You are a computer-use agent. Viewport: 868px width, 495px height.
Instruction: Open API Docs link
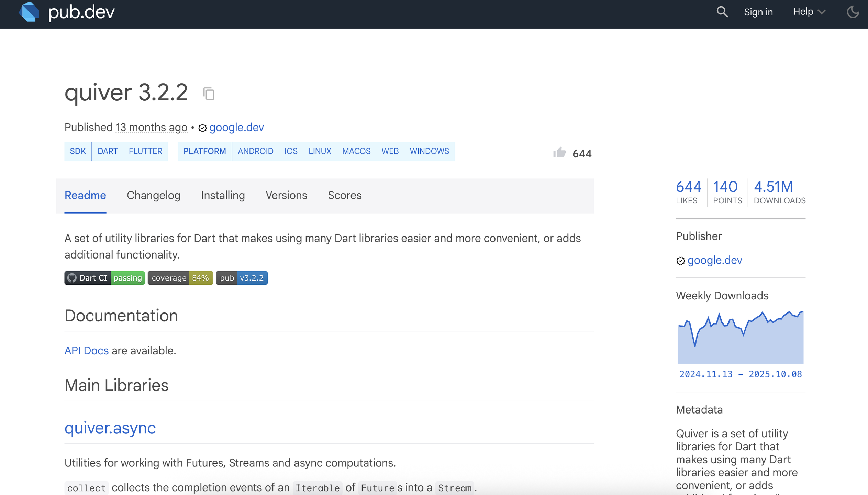coord(86,350)
